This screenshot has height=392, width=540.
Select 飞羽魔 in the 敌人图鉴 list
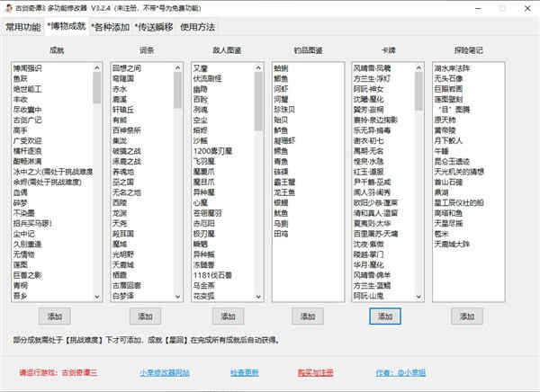pyautogui.click(x=204, y=161)
